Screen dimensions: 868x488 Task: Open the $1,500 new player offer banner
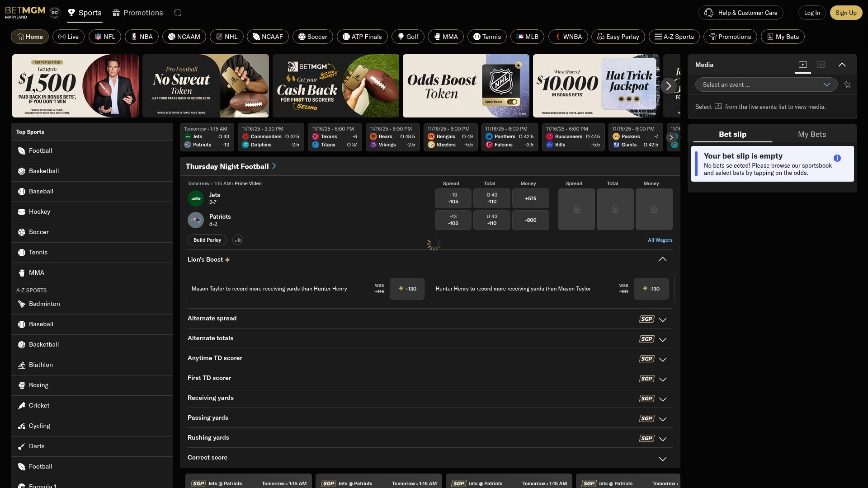coord(75,86)
